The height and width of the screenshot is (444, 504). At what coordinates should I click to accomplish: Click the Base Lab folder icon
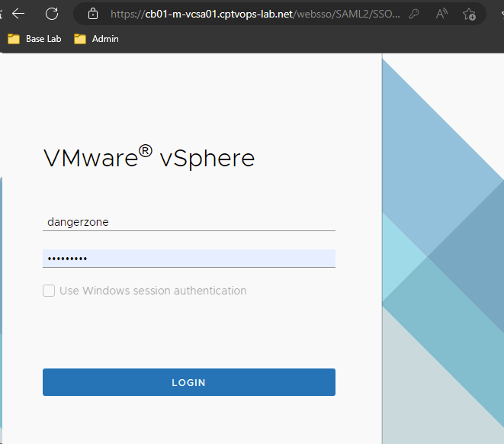[14, 39]
